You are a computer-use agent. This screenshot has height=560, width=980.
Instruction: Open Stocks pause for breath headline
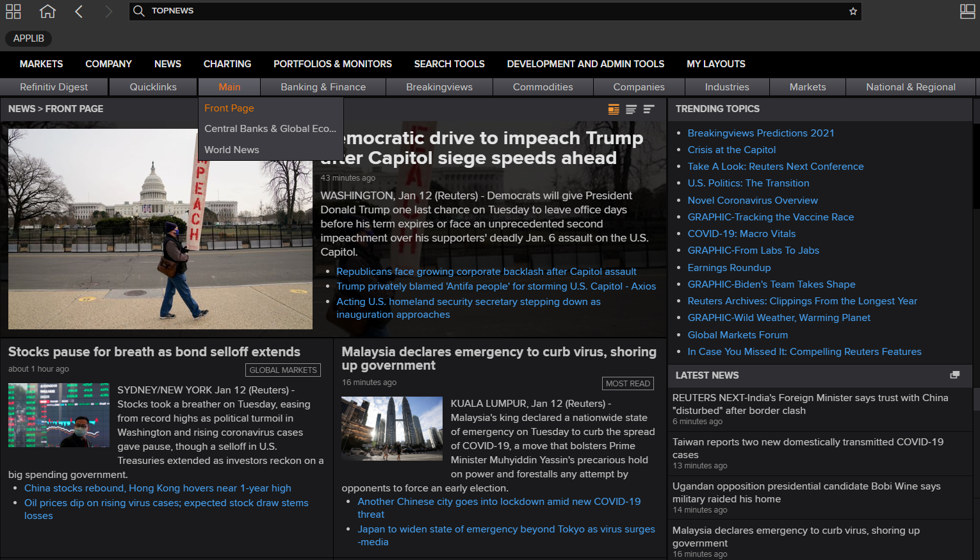pyautogui.click(x=154, y=352)
